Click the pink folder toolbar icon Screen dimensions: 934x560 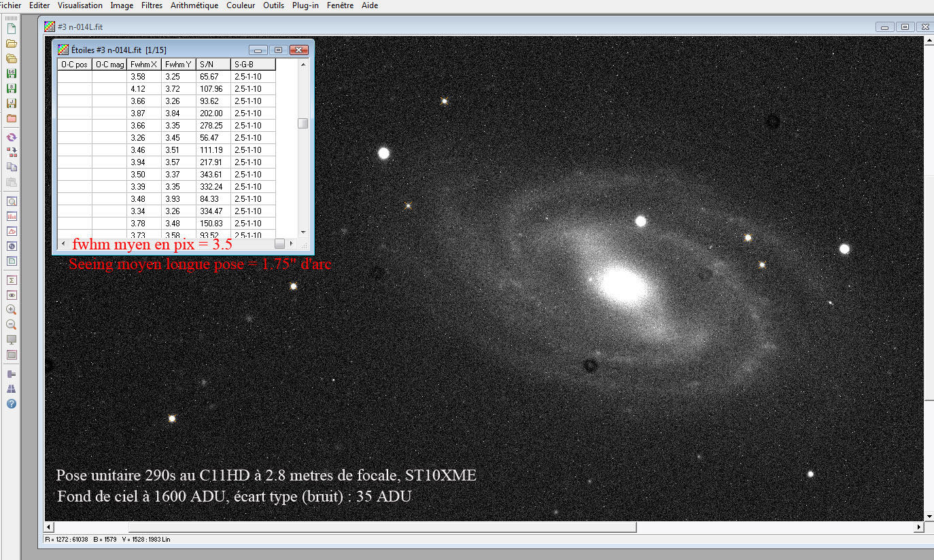tap(12, 118)
